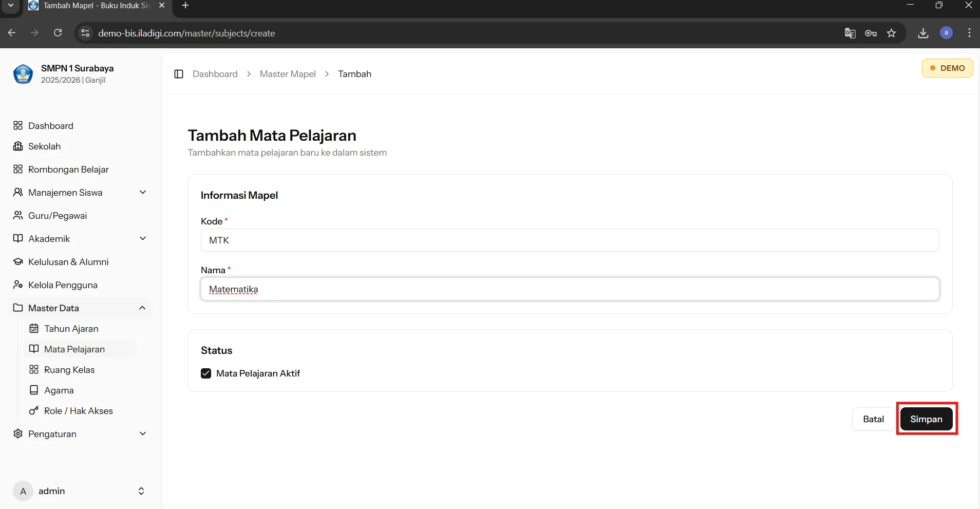
Task: Toggle the sidebar panel icon
Action: [x=179, y=74]
